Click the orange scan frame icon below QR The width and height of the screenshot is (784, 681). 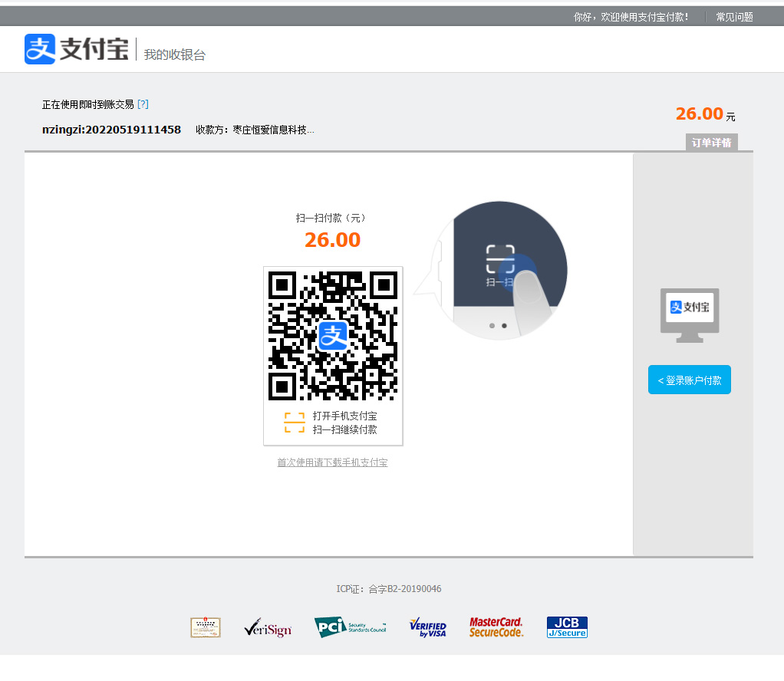295,423
